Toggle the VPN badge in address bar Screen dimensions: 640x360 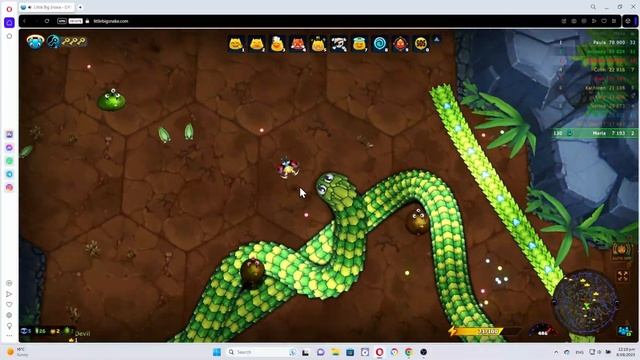point(62,21)
